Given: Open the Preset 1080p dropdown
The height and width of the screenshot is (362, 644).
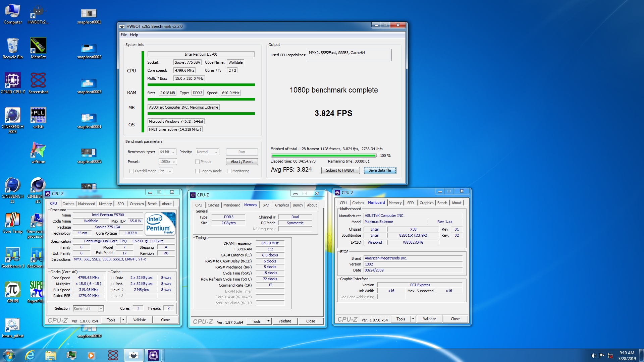Looking at the screenshot, I should 168,162.
